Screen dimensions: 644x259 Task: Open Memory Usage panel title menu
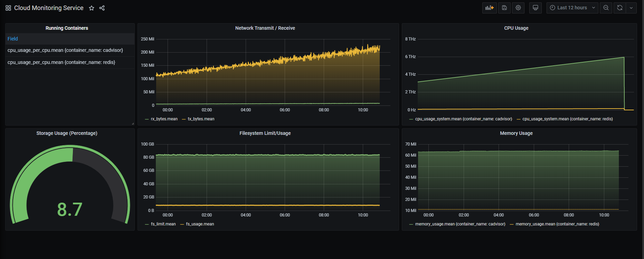(516, 133)
